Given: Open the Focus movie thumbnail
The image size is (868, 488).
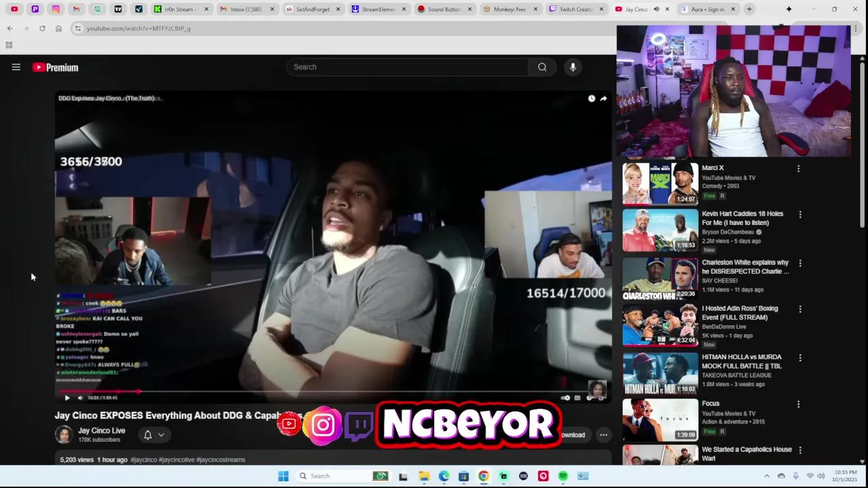Looking at the screenshot, I should click(x=660, y=420).
